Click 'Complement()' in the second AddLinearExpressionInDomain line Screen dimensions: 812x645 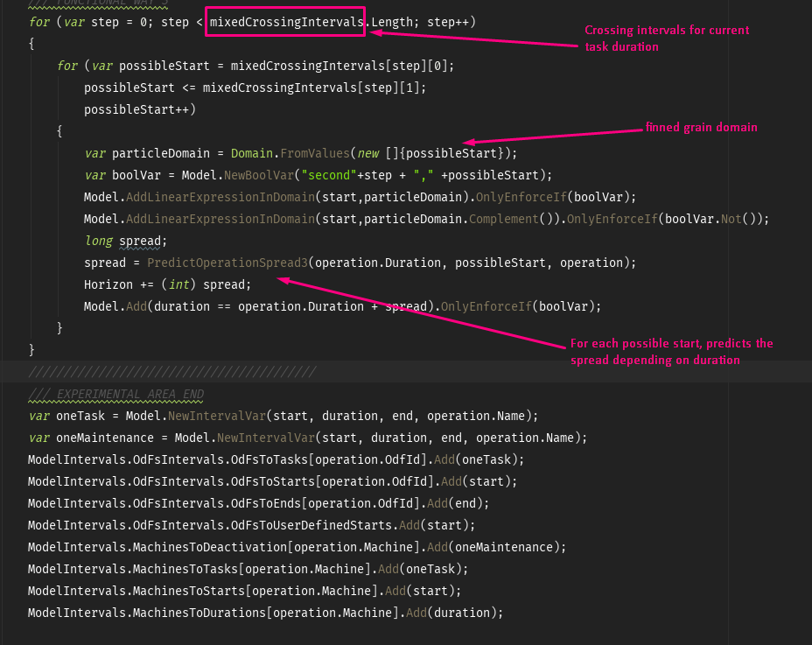[511, 219]
